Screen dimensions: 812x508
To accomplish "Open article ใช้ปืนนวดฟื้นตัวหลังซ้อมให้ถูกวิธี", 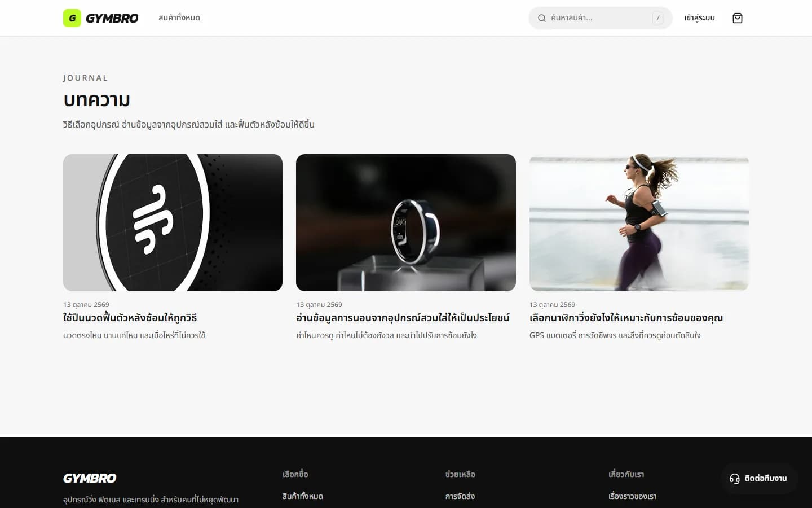I will (130, 318).
